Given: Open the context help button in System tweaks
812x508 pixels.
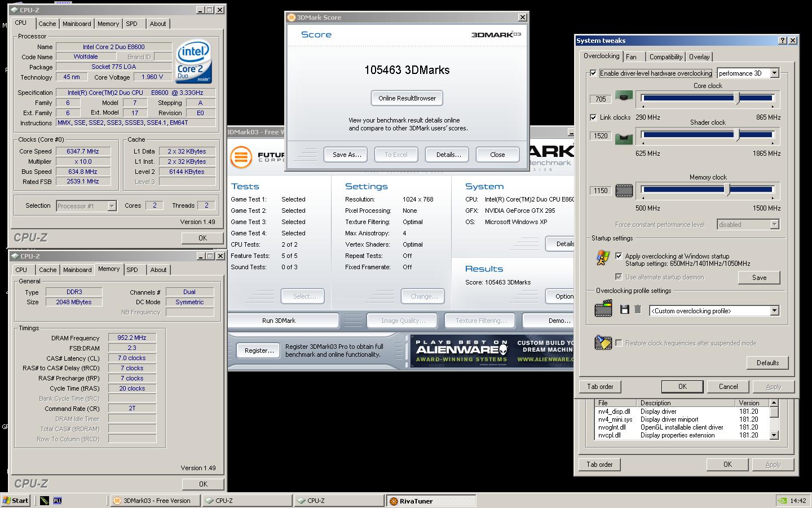Looking at the screenshot, I should tap(782, 41).
